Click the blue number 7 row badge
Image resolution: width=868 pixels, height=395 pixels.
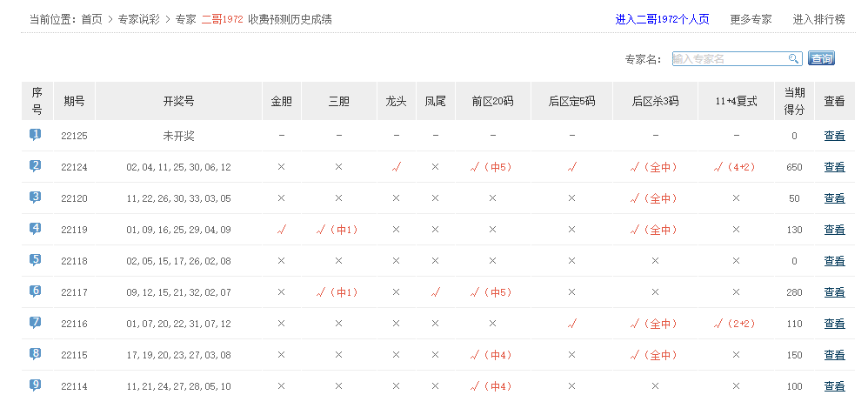point(36,323)
